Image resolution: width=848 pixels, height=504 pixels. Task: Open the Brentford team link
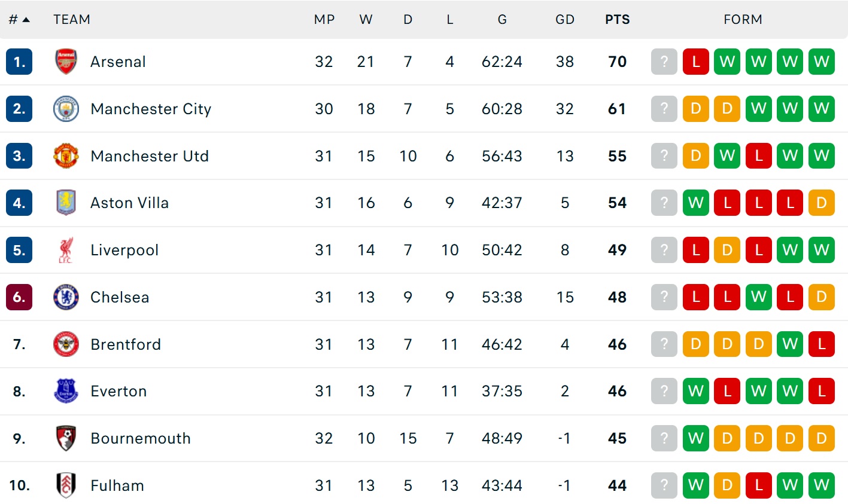click(126, 344)
